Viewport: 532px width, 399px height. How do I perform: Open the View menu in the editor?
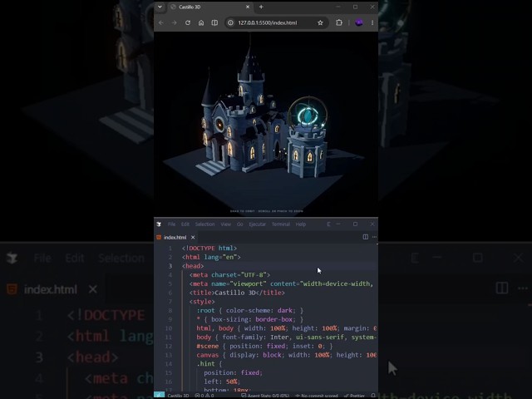225,224
